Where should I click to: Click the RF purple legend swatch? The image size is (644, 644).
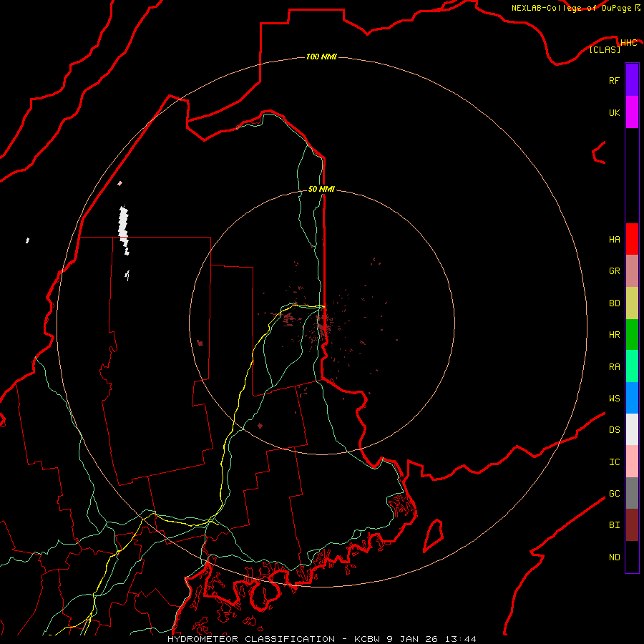point(632,80)
